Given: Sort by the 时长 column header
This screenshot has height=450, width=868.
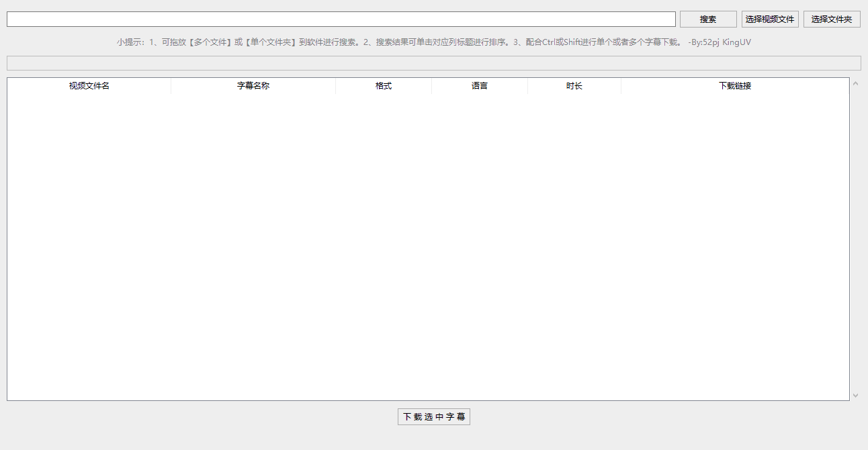Looking at the screenshot, I should (574, 86).
